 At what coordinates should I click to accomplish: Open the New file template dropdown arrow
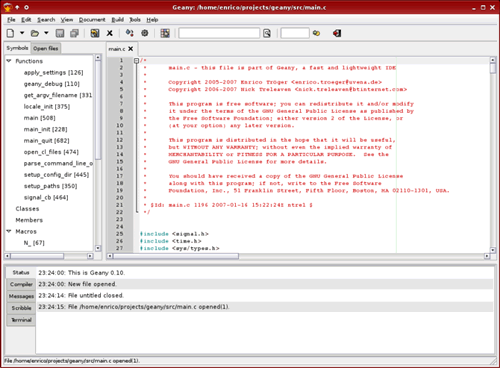(x=22, y=33)
